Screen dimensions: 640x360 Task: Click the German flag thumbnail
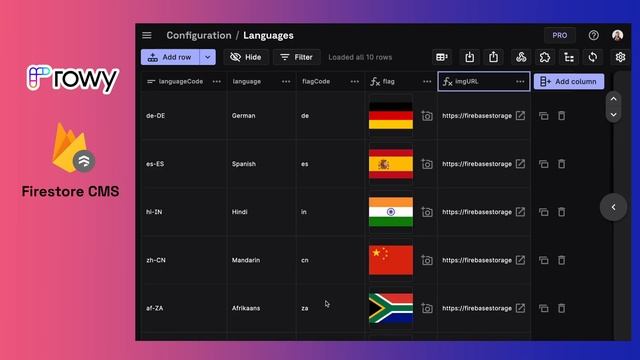coord(391,116)
